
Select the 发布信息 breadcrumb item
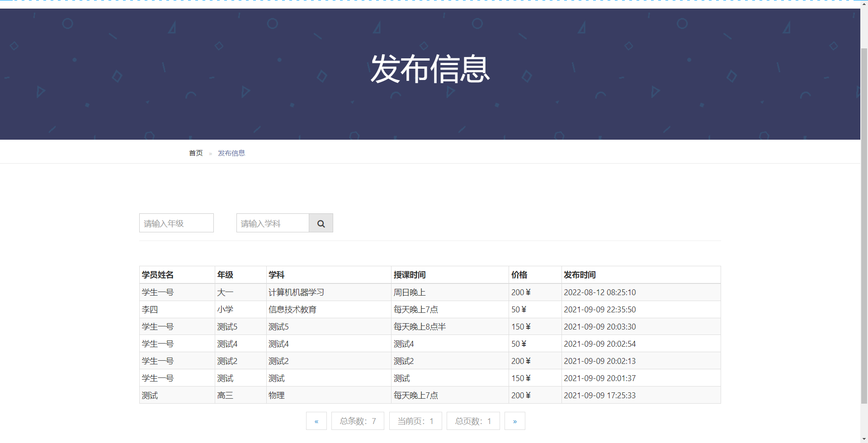(x=231, y=153)
